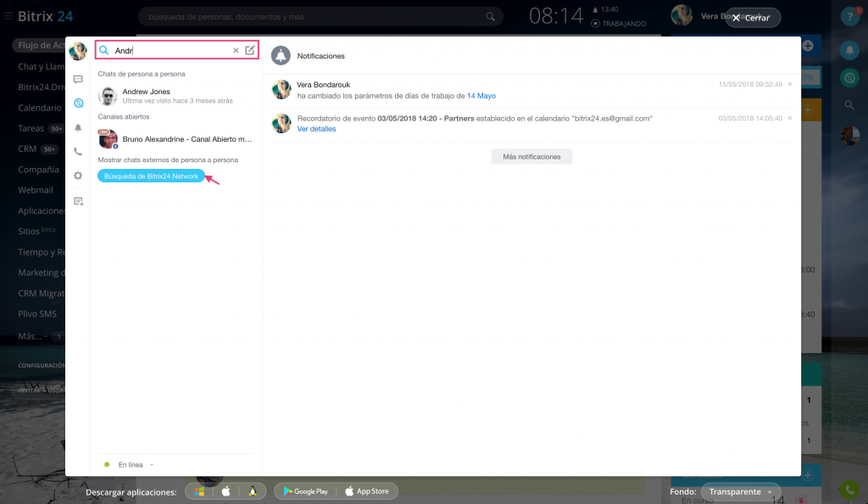Click the Windows desktop app download icon
The image size is (868, 504).
199,491
